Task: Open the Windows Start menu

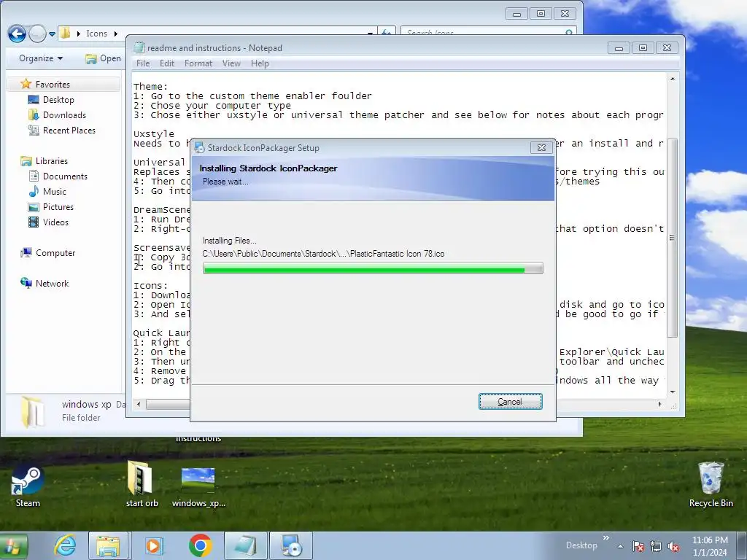Action: coord(13,545)
